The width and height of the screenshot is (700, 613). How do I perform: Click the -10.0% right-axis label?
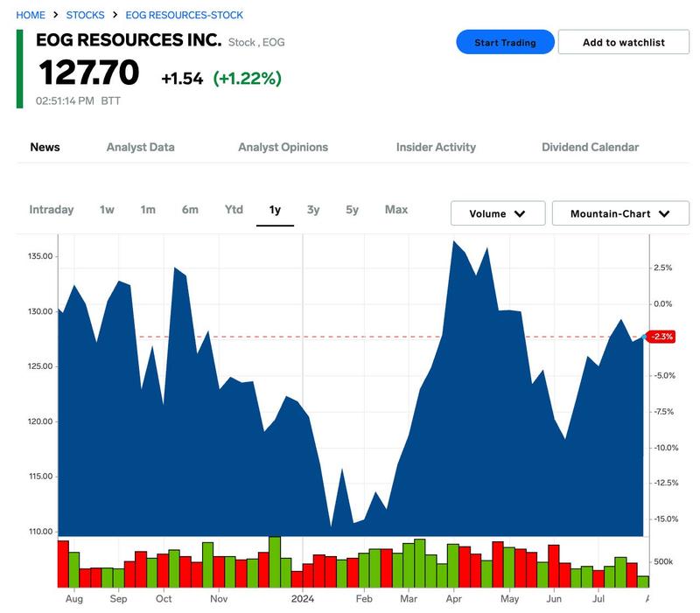point(666,448)
